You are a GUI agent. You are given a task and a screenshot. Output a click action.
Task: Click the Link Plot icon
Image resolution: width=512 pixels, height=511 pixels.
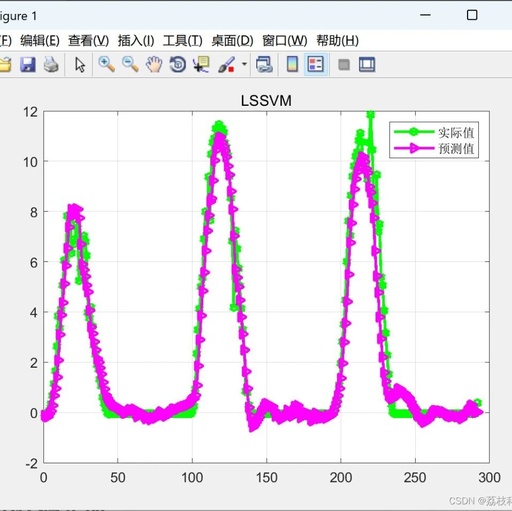(x=264, y=64)
